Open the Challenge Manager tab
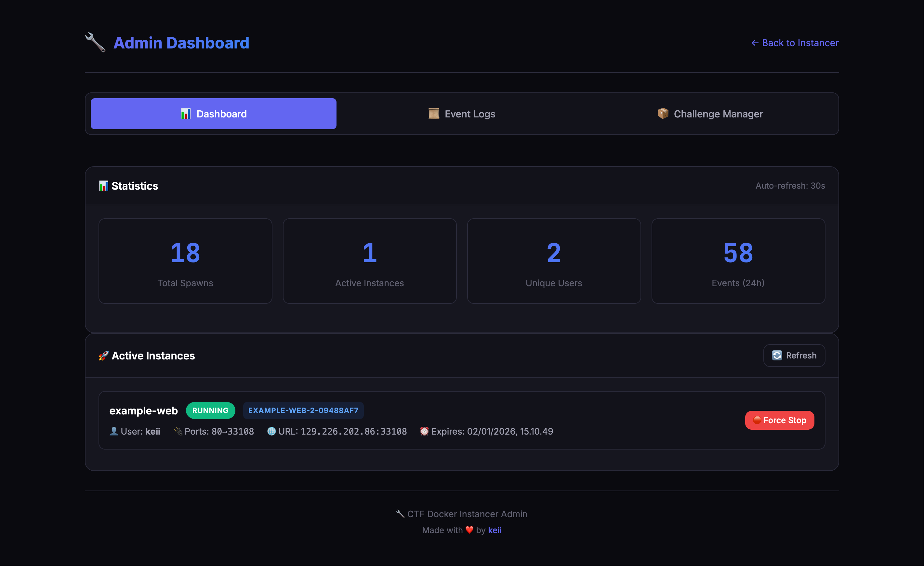This screenshot has width=924, height=566. (710, 114)
